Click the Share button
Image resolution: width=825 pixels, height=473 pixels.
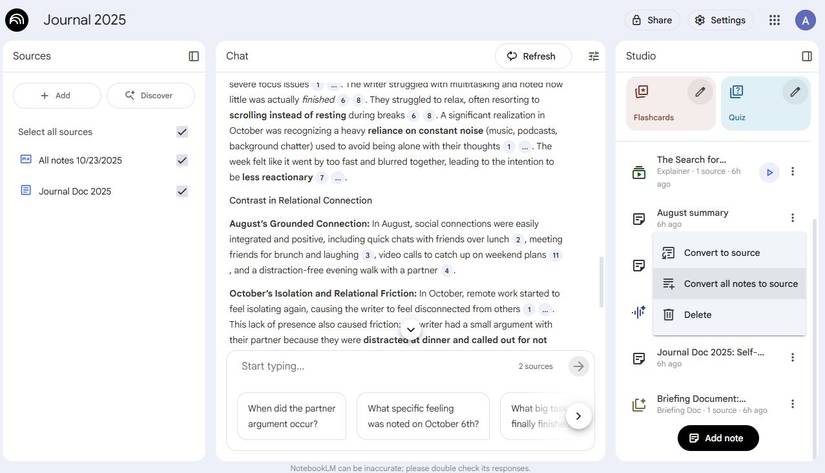[651, 20]
